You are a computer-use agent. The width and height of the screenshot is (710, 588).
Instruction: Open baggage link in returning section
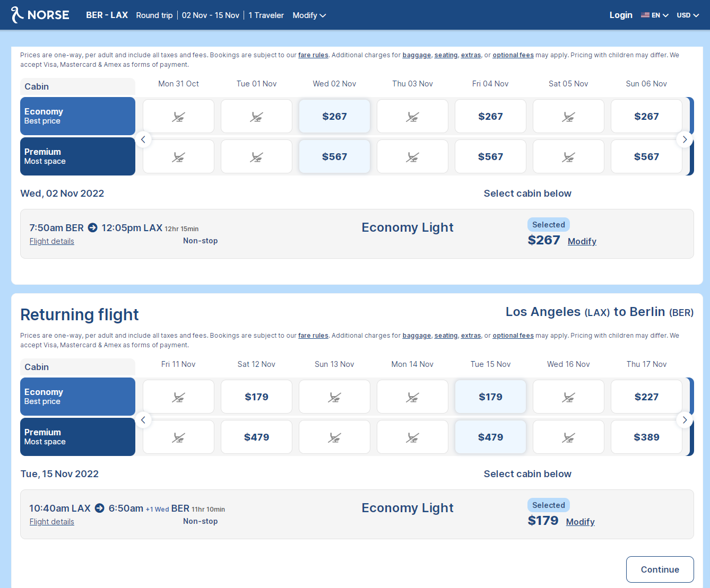417,336
